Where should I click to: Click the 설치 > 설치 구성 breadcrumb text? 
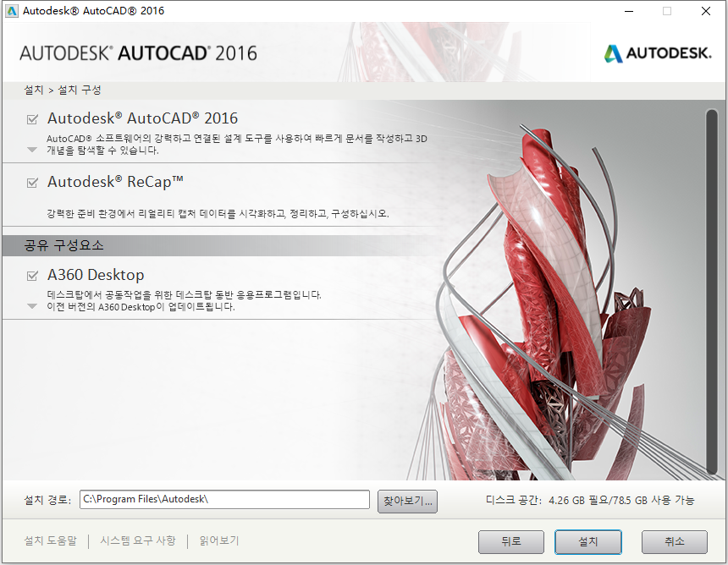pos(62,90)
